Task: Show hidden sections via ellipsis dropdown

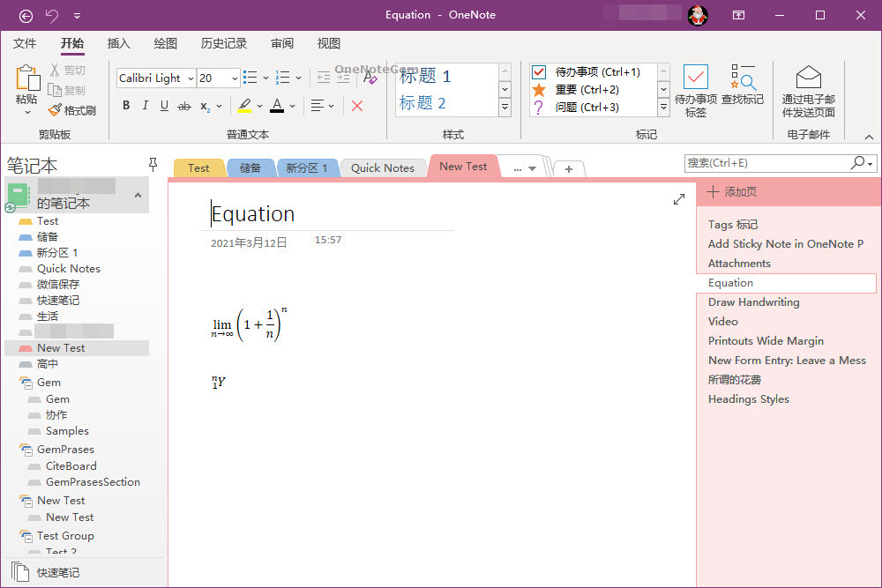Action: 524,168
